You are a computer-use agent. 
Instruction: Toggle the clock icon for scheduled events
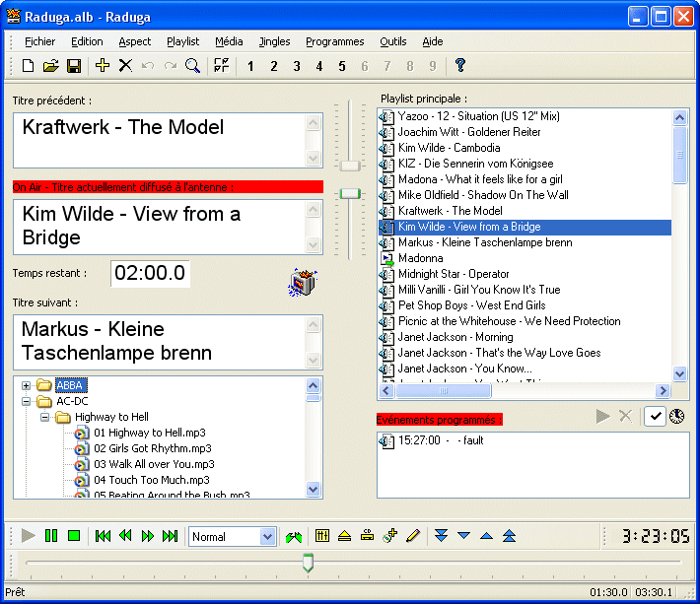677,416
